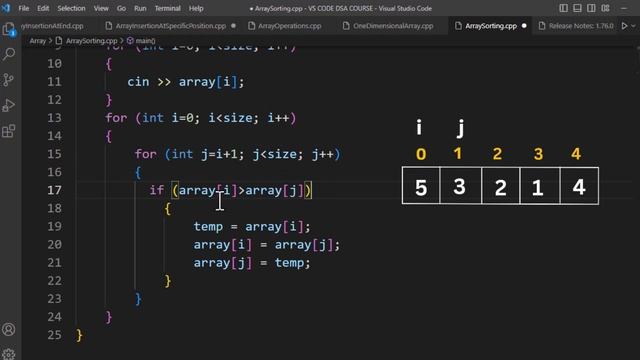Screen dimensions: 640x360
Task: Click the 'if (array[i]>array[j])' statement
Action: (231, 190)
